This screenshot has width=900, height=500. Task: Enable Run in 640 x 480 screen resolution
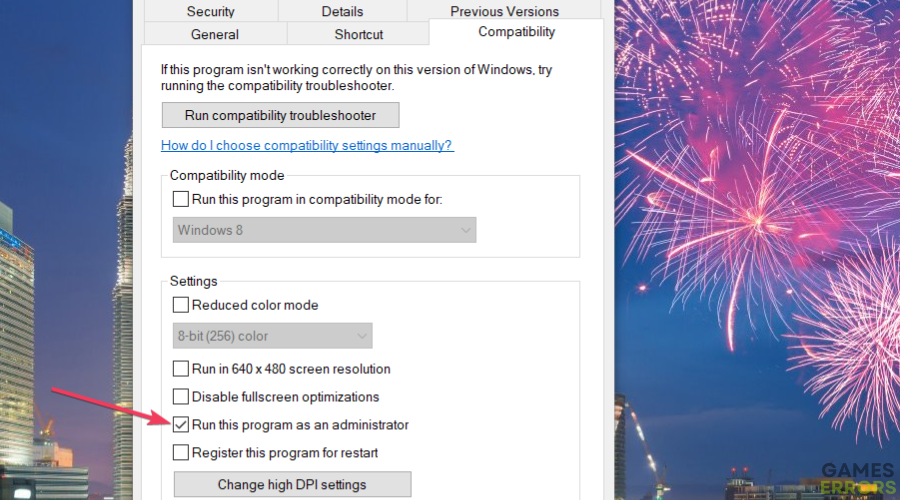click(181, 369)
